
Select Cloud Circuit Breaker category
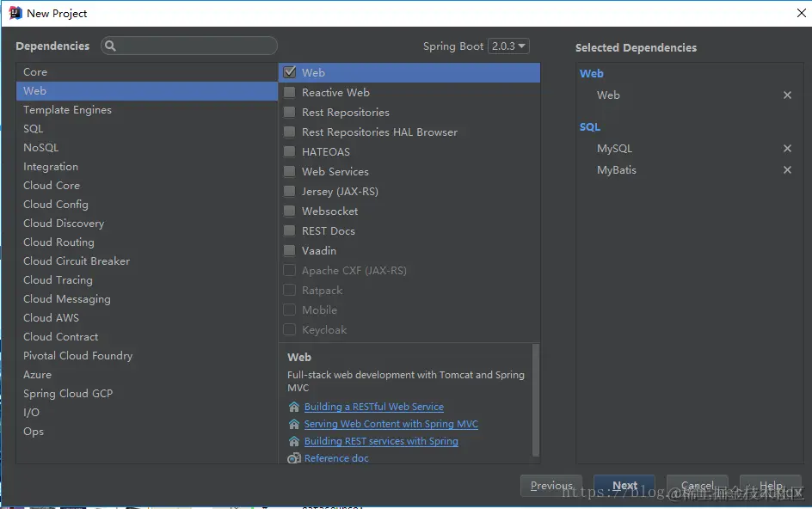click(x=147, y=261)
